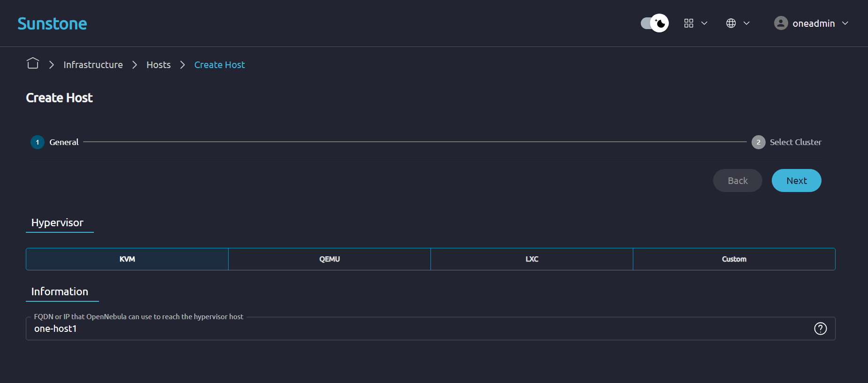
Task: Toggle the dark mode switch
Action: [654, 23]
